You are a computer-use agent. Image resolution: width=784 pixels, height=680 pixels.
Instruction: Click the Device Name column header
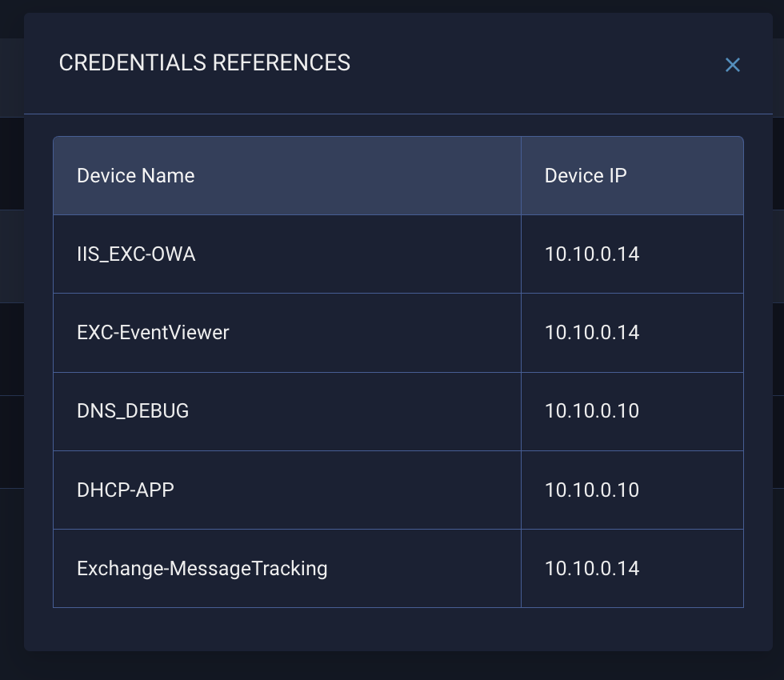[x=135, y=175]
